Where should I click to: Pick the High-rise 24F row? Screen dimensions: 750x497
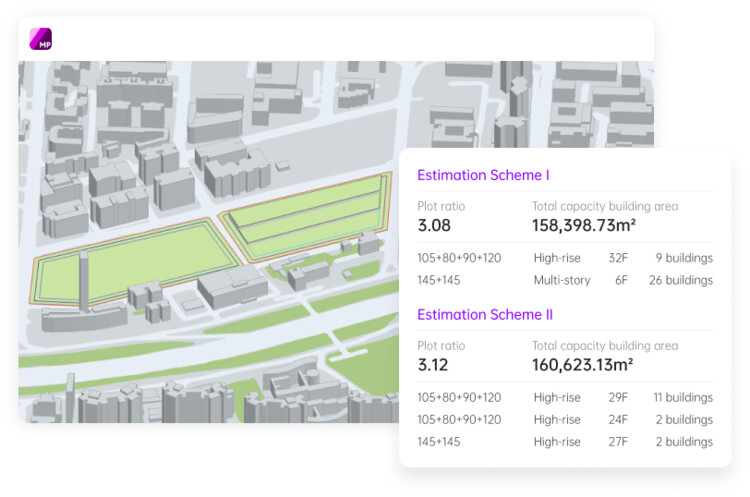[564, 420]
